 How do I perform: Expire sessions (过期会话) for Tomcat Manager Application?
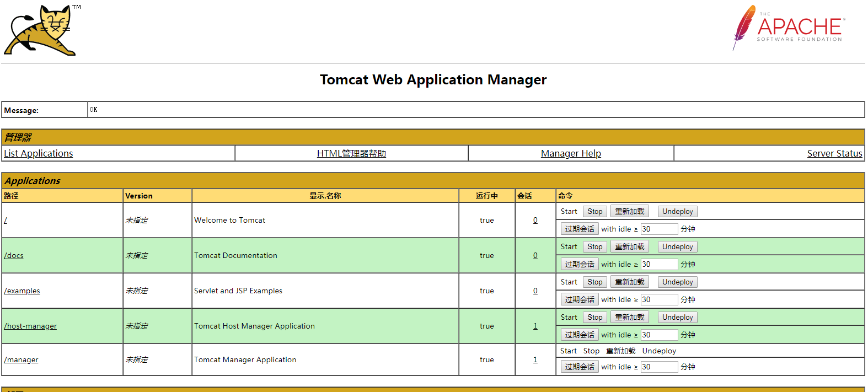click(580, 367)
